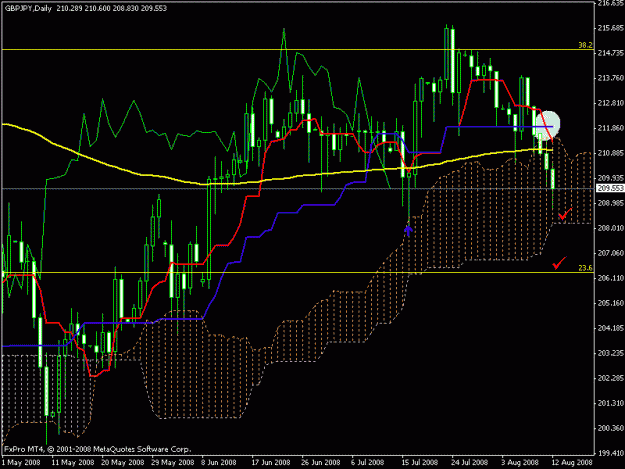This screenshot has width=625, height=469.
Task: Click the 210.885 price axis label
Action: [x=611, y=153]
